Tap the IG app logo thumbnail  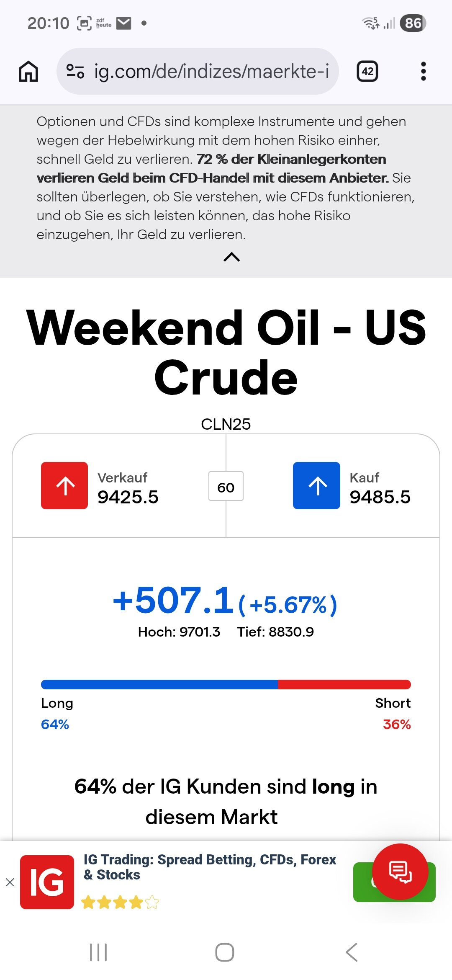(x=47, y=882)
